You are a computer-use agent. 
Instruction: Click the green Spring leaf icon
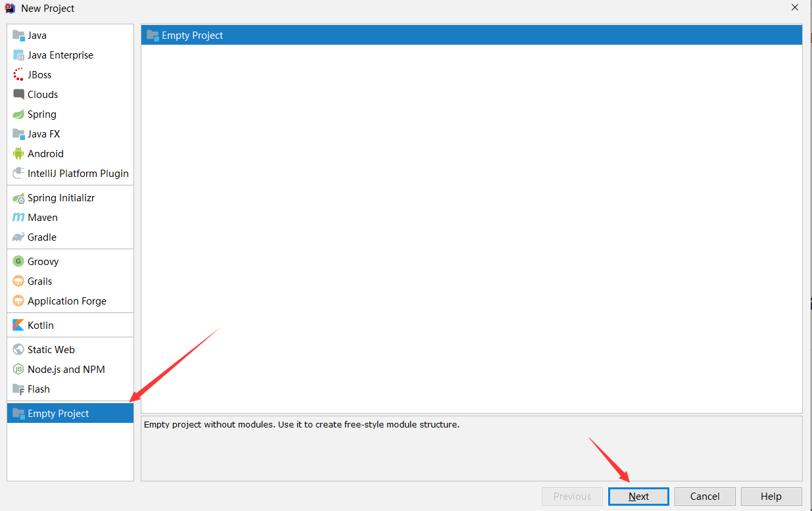point(18,114)
